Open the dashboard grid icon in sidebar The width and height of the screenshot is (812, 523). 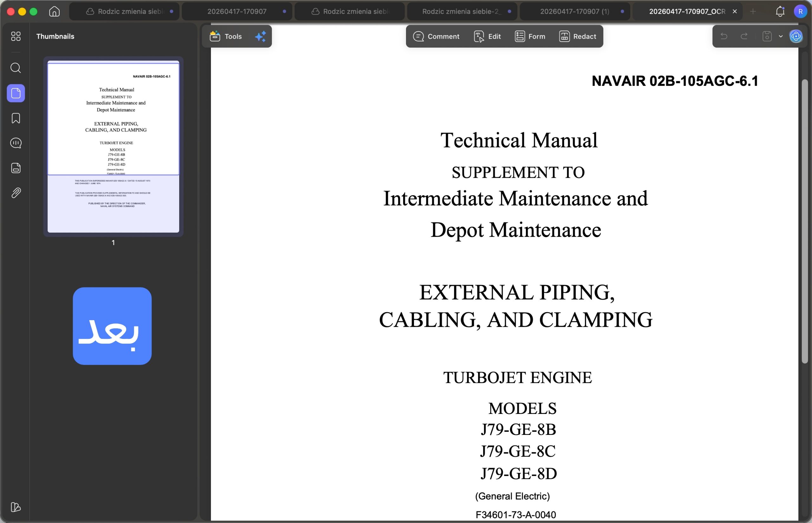(16, 36)
